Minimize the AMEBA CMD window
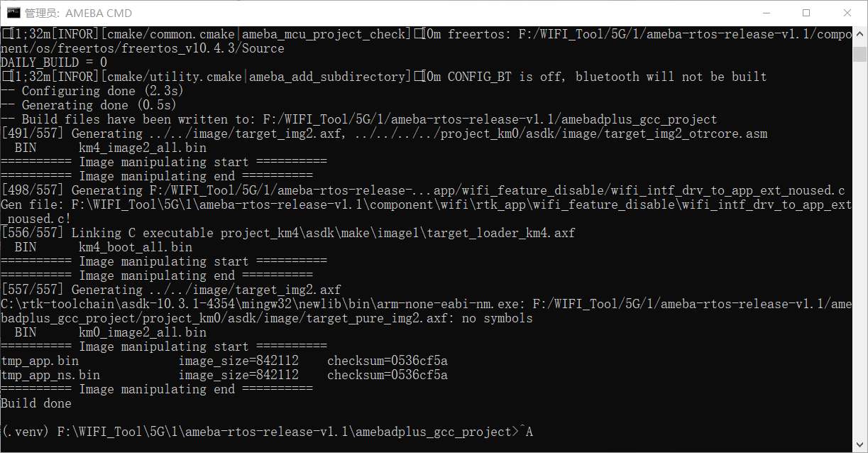This screenshot has width=868, height=453. (x=766, y=13)
